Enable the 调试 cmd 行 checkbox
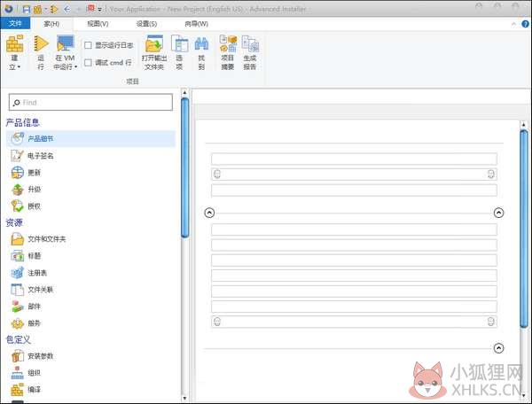The width and height of the screenshot is (532, 404). 88,62
